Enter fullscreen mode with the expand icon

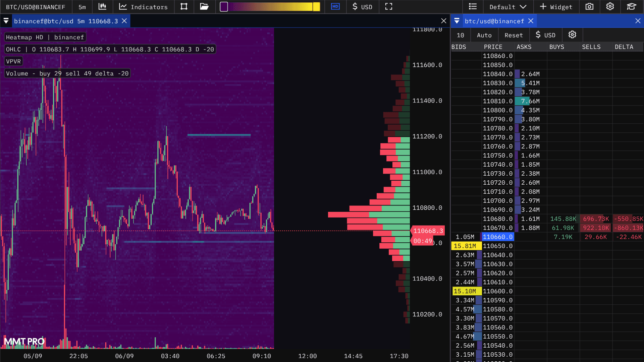coord(389,7)
